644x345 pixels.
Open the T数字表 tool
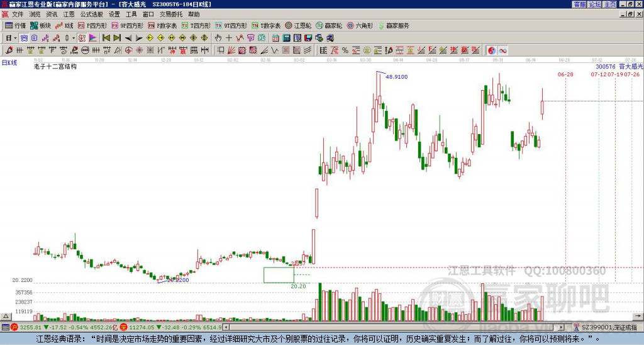pyautogui.click(x=266, y=25)
